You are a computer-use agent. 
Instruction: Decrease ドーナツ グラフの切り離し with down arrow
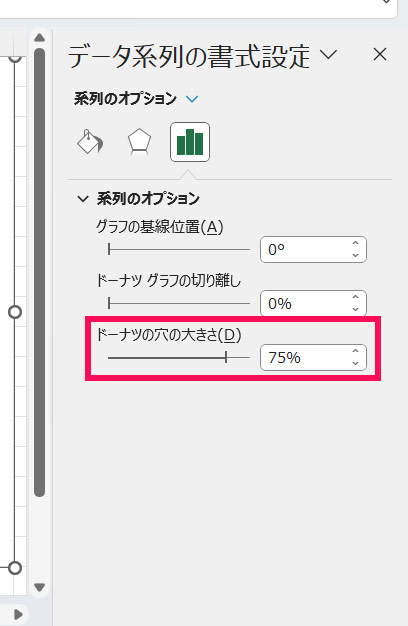355,309
